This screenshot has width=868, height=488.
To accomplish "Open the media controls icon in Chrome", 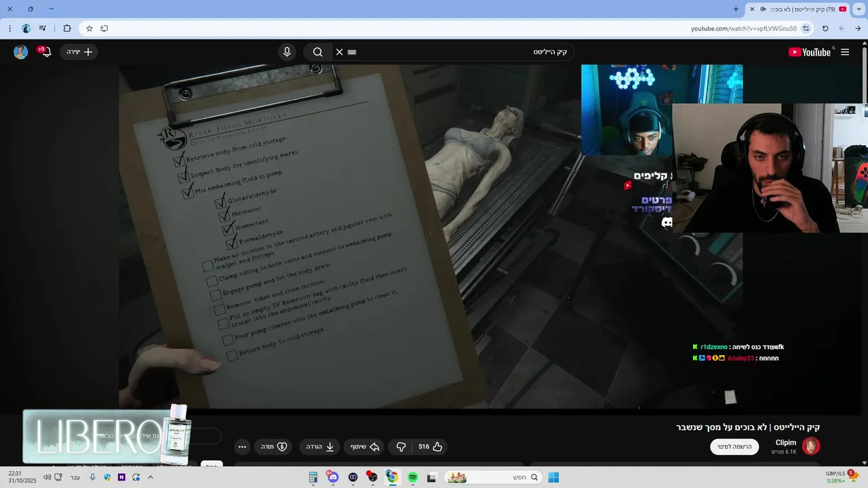I will click(x=43, y=28).
